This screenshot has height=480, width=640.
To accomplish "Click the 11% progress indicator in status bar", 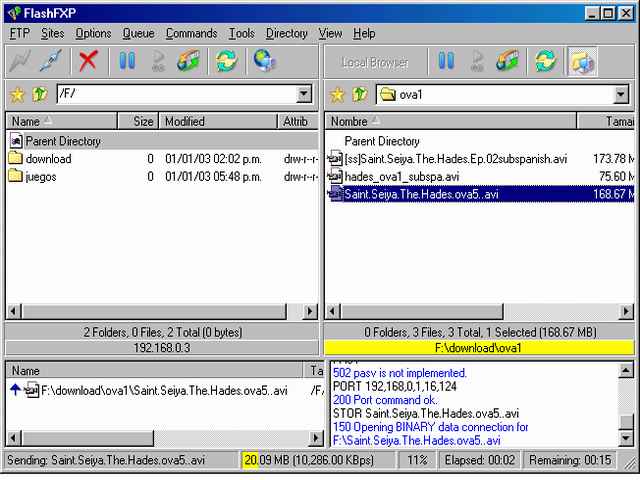I will coord(417,460).
